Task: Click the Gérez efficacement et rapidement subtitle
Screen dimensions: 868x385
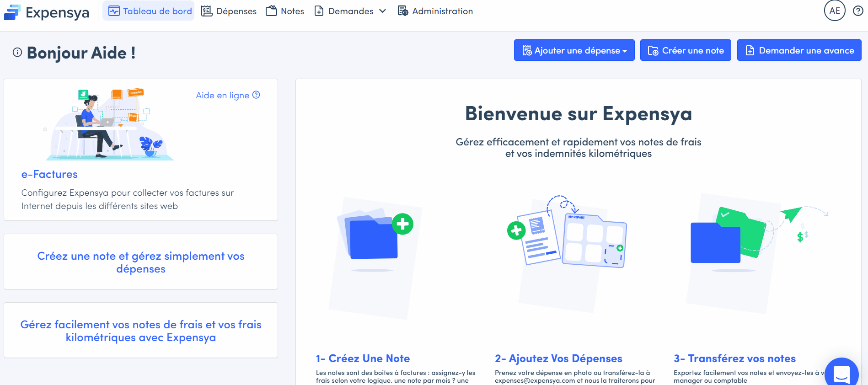Action: pyautogui.click(x=579, y=148)
